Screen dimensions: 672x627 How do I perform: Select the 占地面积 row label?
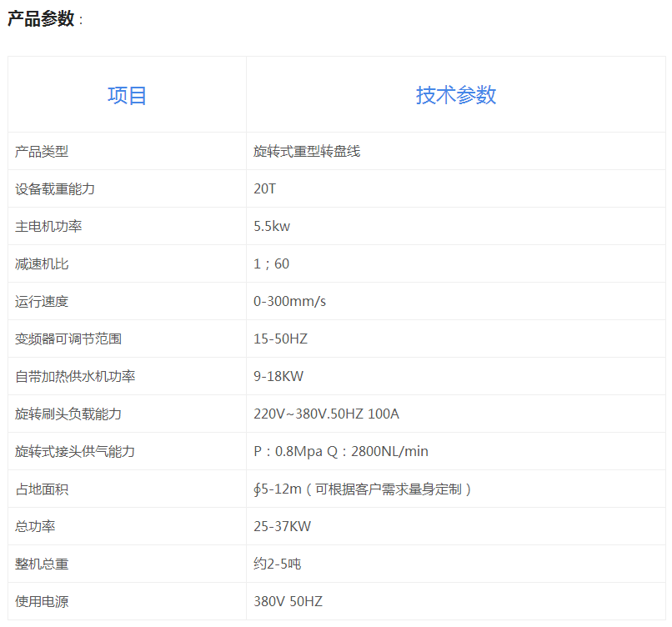42,489
